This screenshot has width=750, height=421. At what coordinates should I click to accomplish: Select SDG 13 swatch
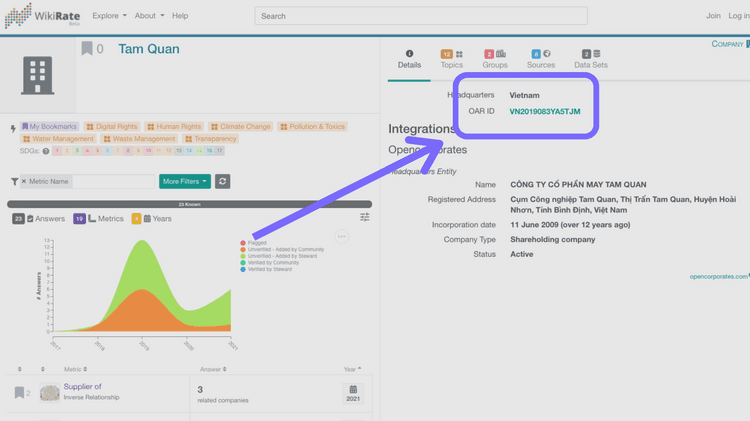click(178, 151)
